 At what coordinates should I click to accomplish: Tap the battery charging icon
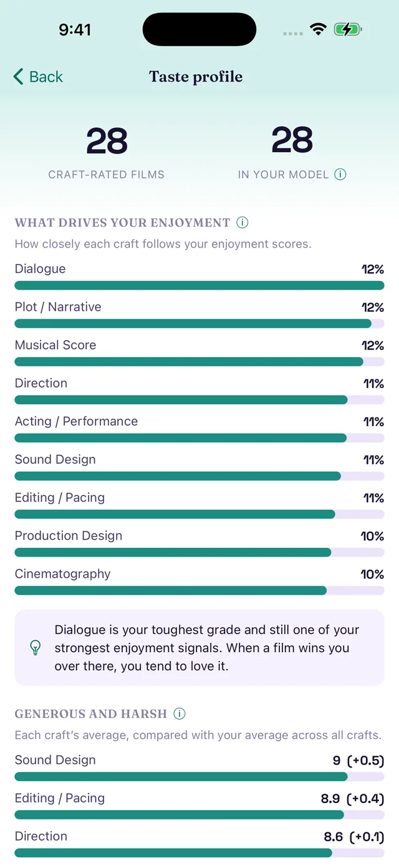(348, 29)
